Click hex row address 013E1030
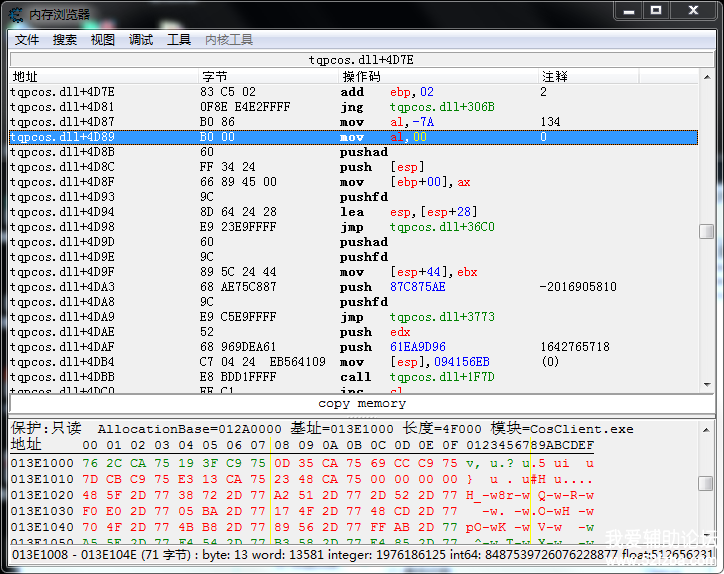Viewport: 724px width, 574px height. (42, 512)
